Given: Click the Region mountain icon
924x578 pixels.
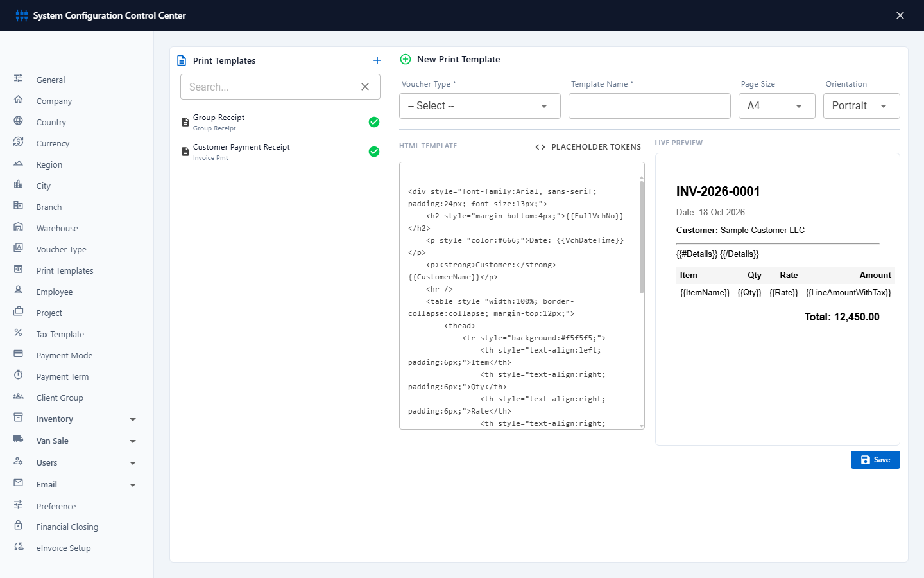Looking at the screenshot, I should tap(18, 163).
